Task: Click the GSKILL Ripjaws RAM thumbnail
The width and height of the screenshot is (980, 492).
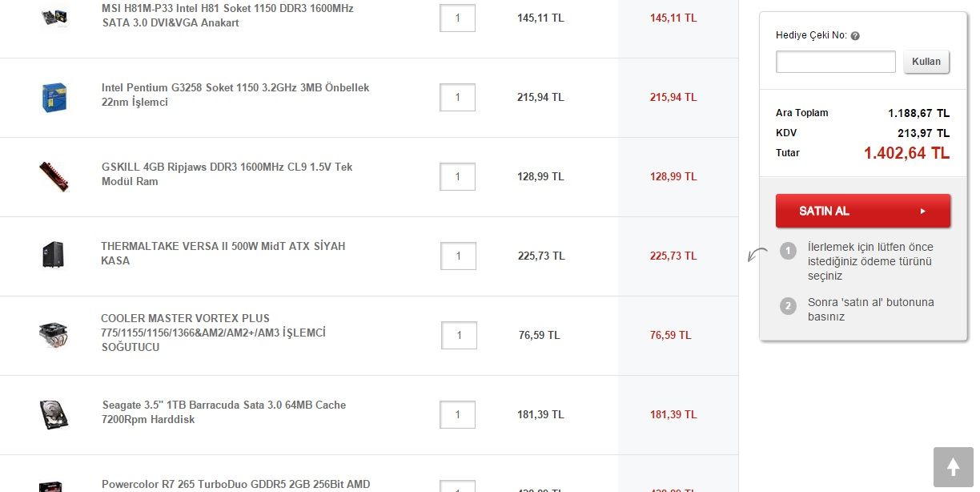Action: pos(54,176)
